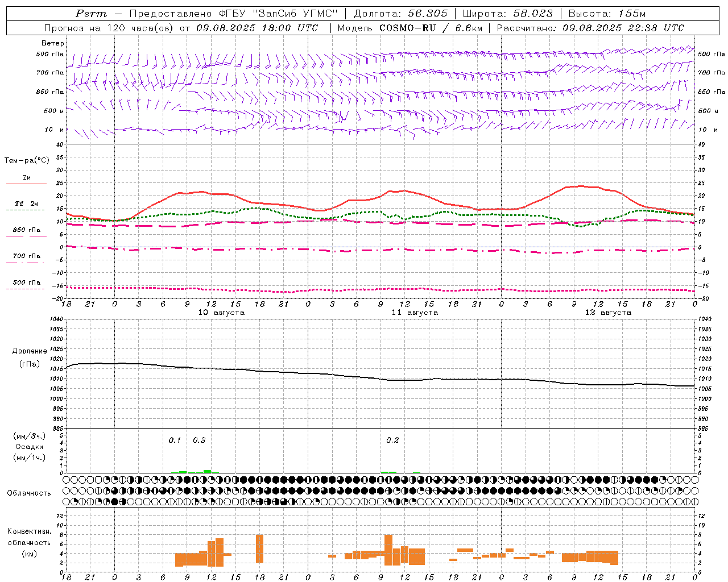Screen dimensions: 728x582
Task: Click the (гПа) unit label under Давление
Action: (x=30, y=364)
